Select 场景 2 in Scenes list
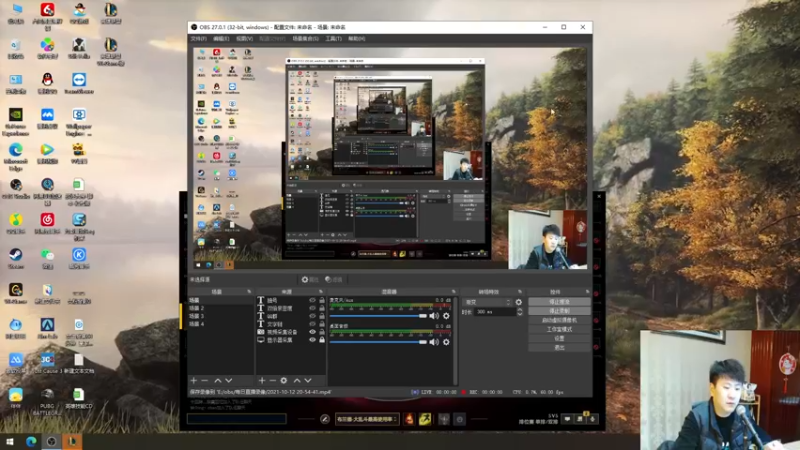The width and height of the screenshot is (800, 450). point(219,308)
